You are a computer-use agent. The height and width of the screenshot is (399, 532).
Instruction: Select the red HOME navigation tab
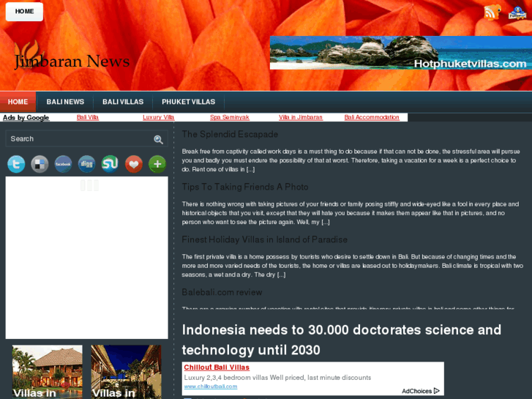(18, 102)
